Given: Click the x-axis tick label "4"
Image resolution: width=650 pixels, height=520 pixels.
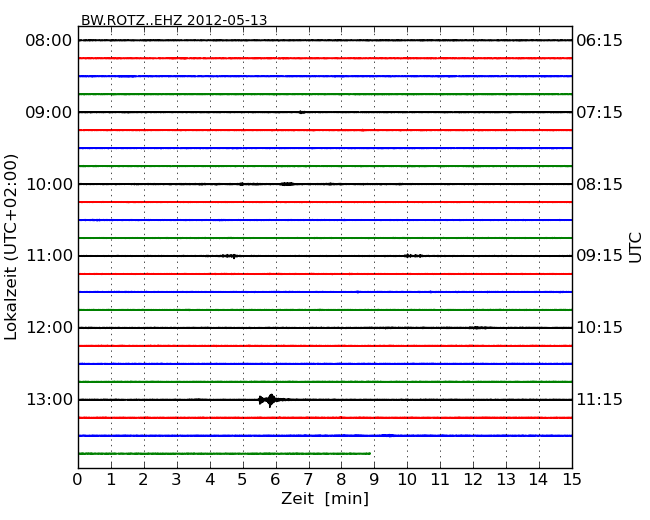Looking at the screenshot, I should coord(210,480).
